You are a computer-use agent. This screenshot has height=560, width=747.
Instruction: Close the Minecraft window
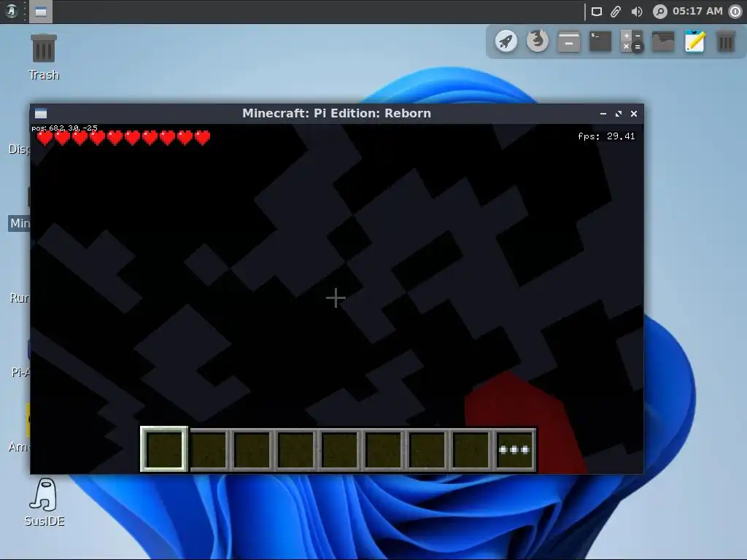point(634,114)
